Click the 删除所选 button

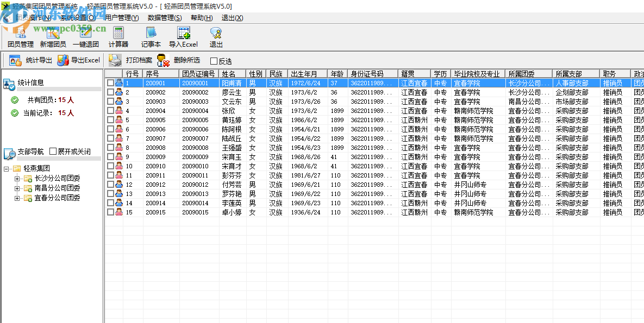coord(179,60)
